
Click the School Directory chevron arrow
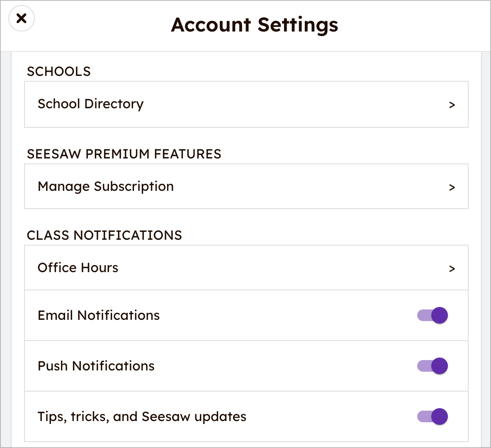coord(452,105)
